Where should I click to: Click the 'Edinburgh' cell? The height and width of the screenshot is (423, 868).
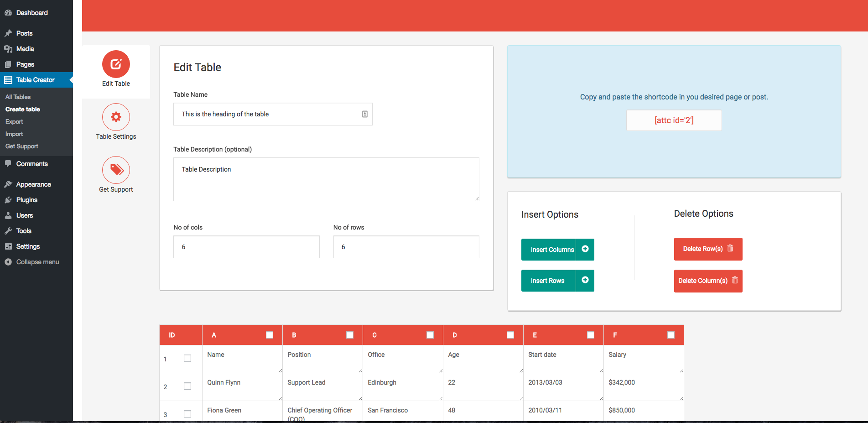(x=403, y=387)
